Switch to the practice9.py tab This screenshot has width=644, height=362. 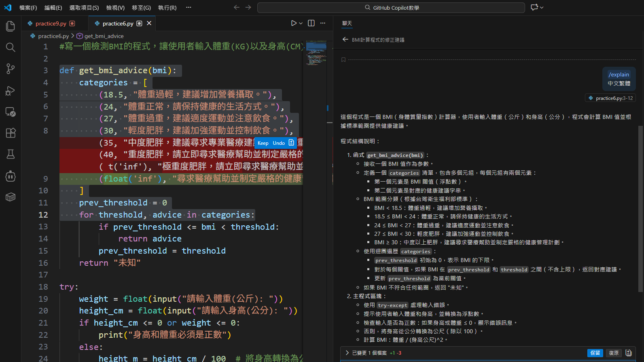[x=51, y=23]
